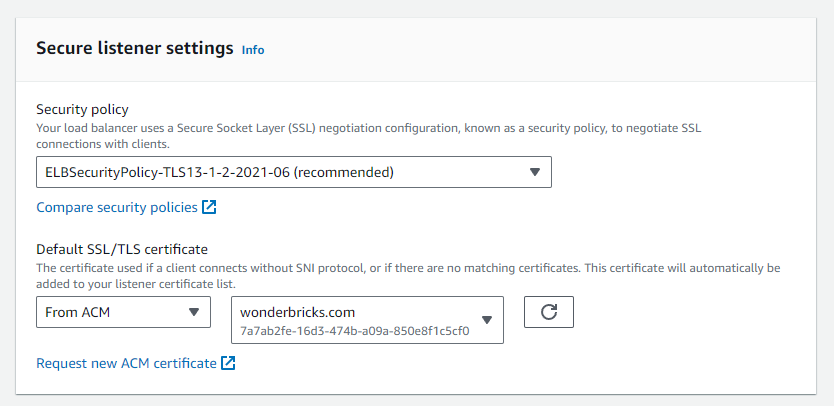Click the Default SSL/TLS certificate label
Image resolution: width=834 pixels, height=406 pixels.
[122, 248]
